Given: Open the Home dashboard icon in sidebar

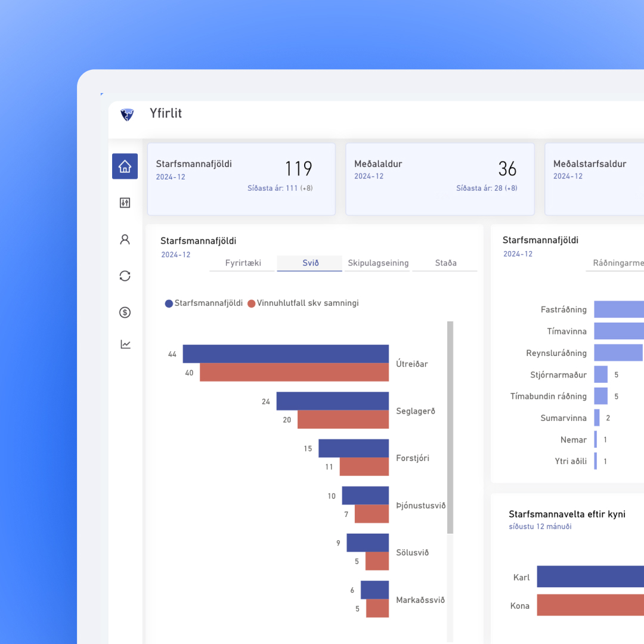Looking at the screenshot, I should [125, 166].
